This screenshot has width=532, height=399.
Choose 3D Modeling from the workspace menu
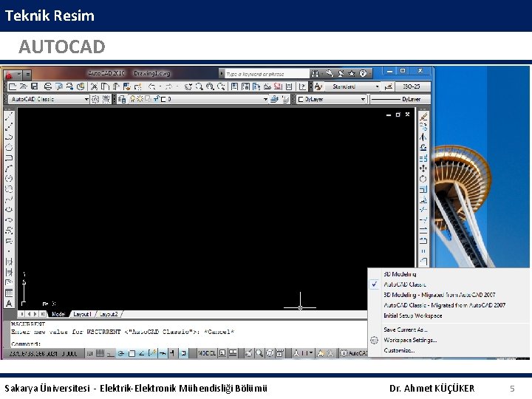[400, 274]
